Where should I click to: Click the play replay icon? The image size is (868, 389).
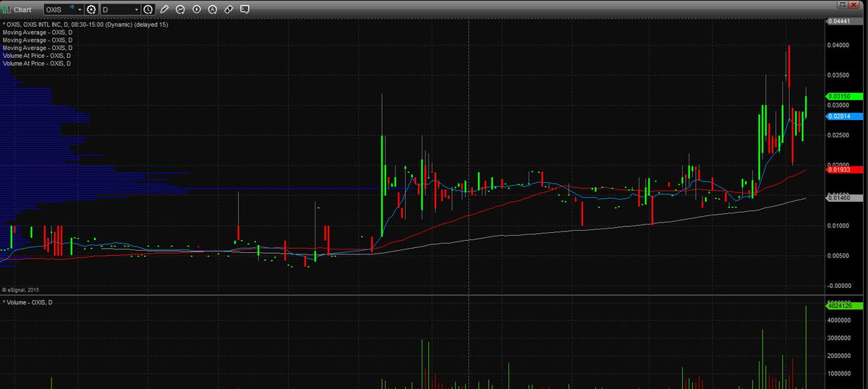[x=196, y=10]
